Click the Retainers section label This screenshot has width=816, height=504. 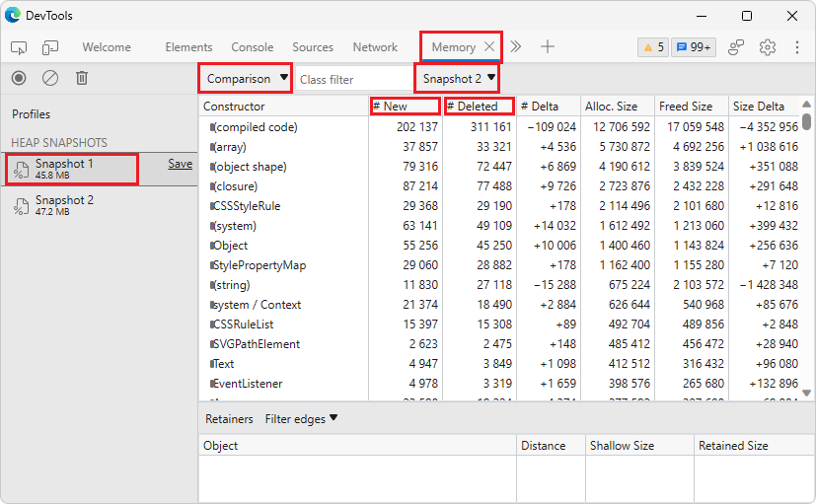[229, 419]
